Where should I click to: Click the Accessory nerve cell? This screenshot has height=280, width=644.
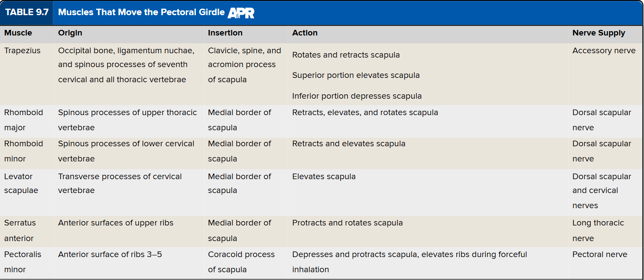click(x=604, y=51)
